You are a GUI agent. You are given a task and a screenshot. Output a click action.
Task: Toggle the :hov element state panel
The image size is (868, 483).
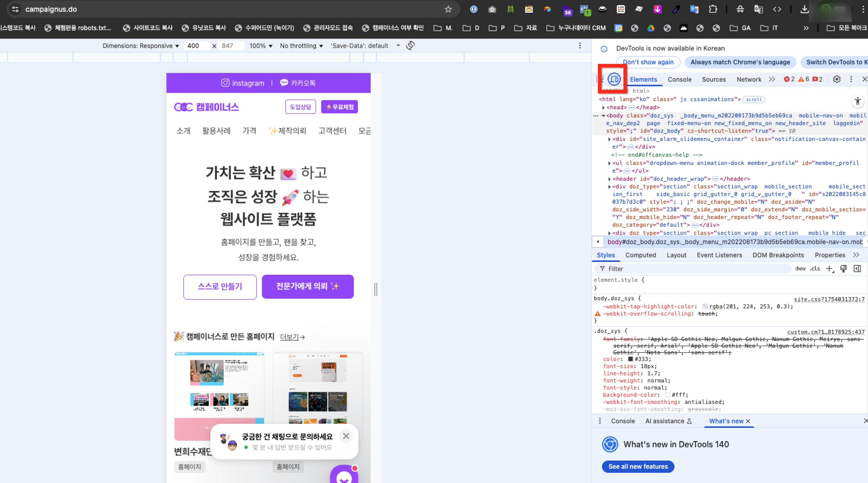click(x=800, y=269)
